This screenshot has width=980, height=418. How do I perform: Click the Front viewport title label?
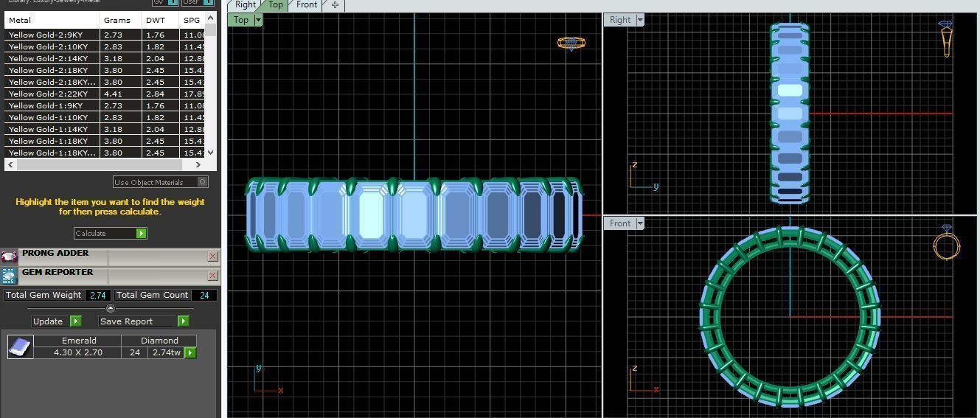(x=620, y=223)
